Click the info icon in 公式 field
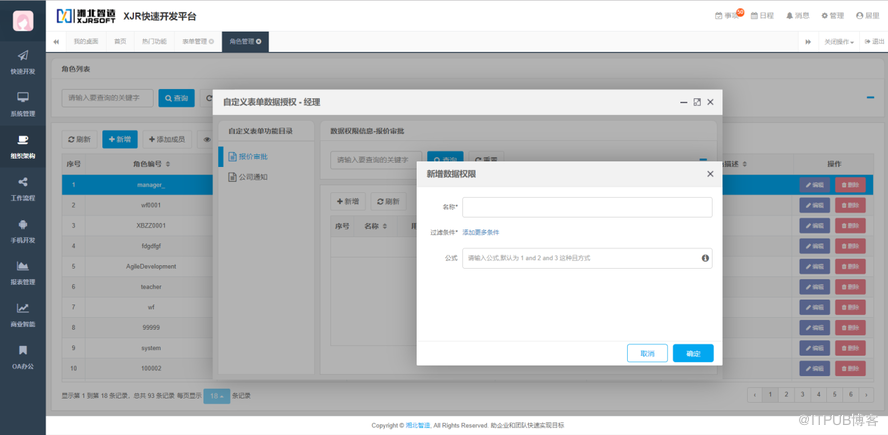Screen dimensions: 888x435 click(x=705, y=258)
